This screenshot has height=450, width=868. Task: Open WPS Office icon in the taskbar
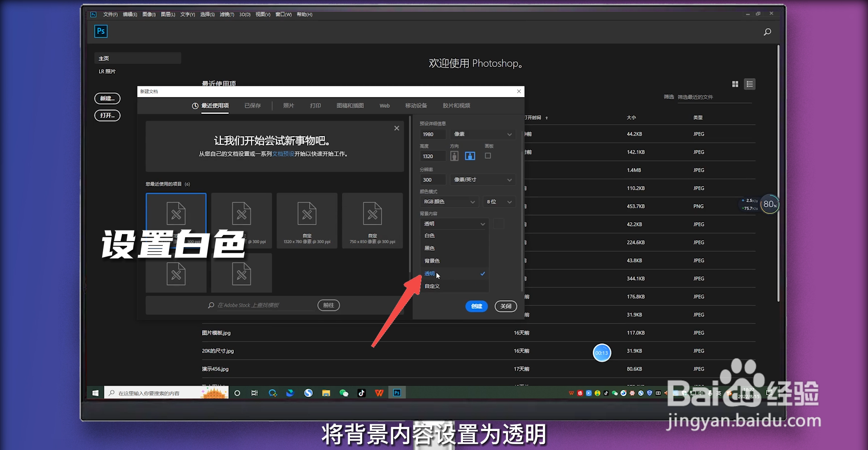point(379,393)
